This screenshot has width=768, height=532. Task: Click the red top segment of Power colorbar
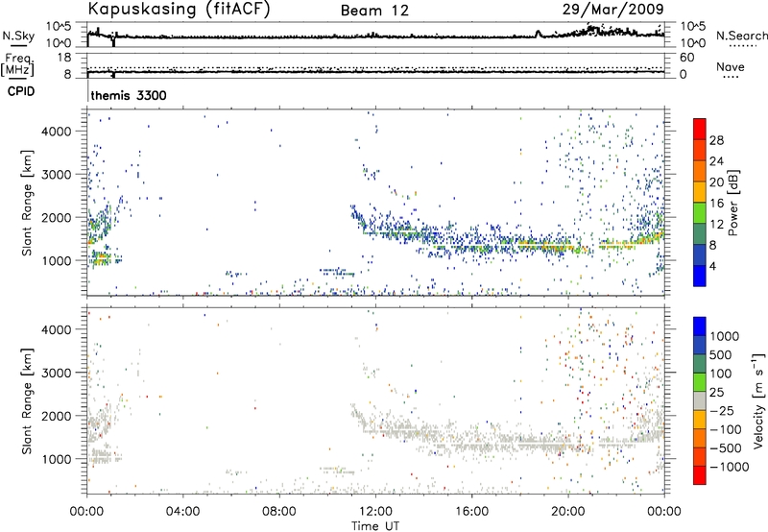point(700,129)
